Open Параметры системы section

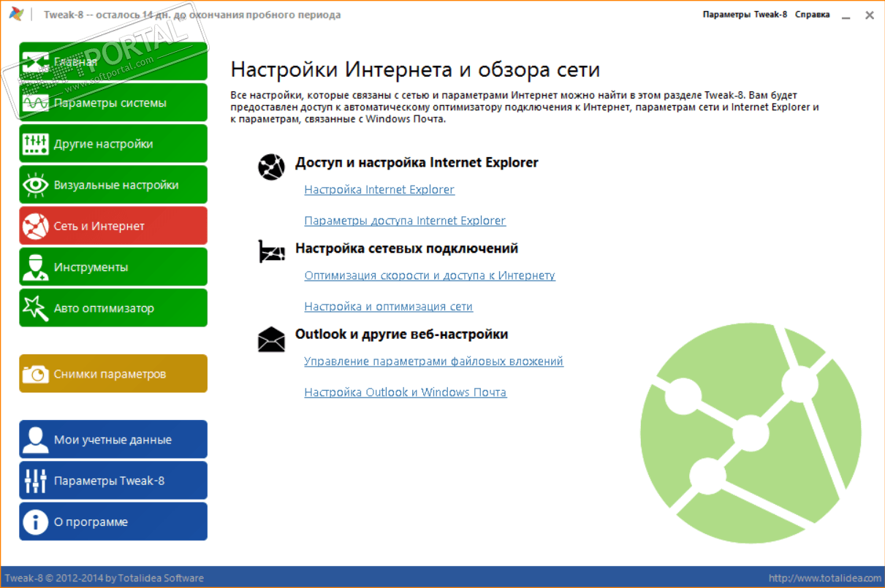point(113,102)
